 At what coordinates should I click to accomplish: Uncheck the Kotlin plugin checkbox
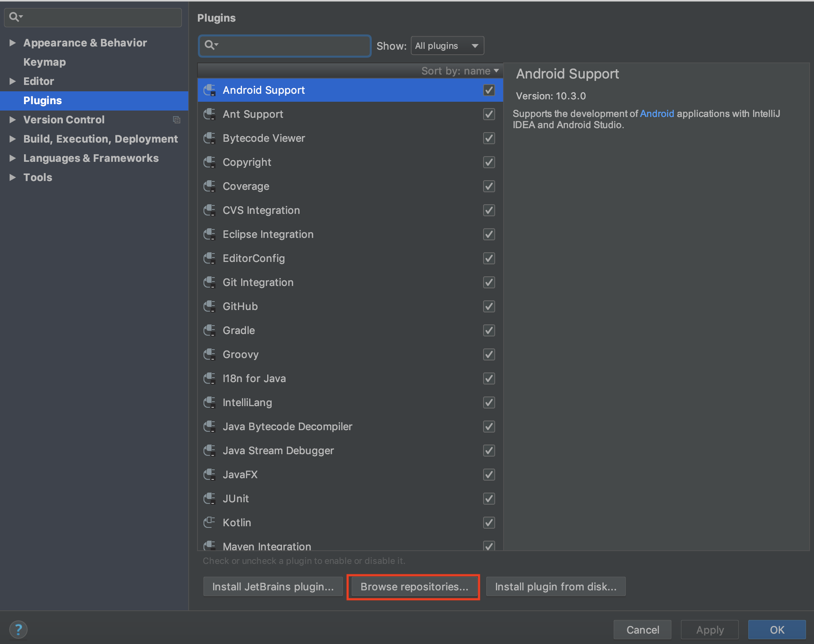click(x=489, y=523)
